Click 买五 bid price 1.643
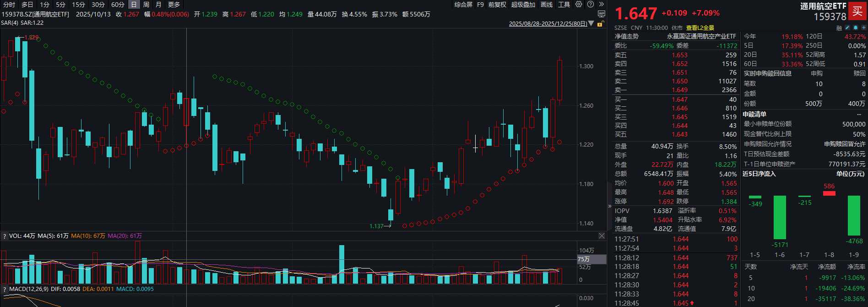The image size is (868, 307). click(x=680, y=135)
